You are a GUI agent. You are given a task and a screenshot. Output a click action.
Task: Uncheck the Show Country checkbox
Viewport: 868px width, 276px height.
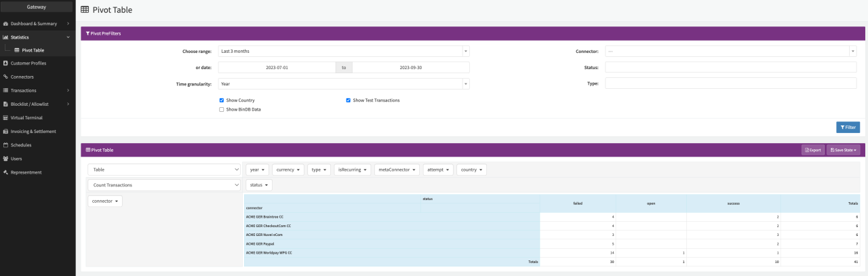coord(222,100)
